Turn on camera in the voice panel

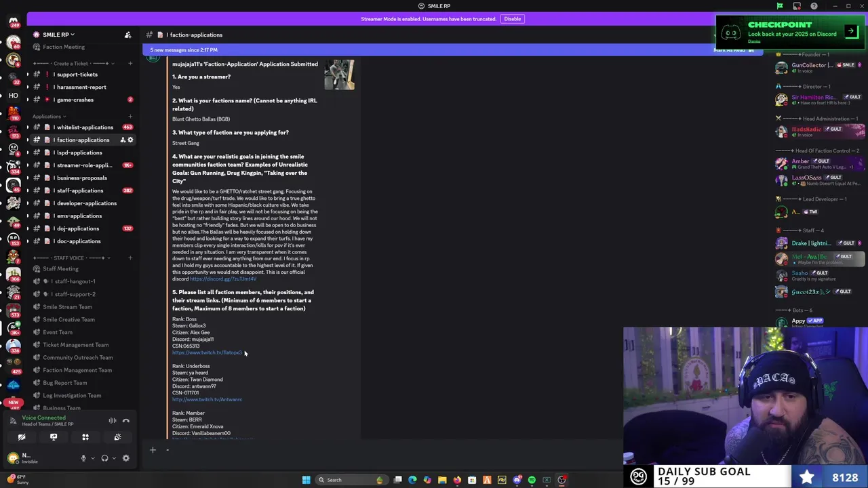[22, 437]
